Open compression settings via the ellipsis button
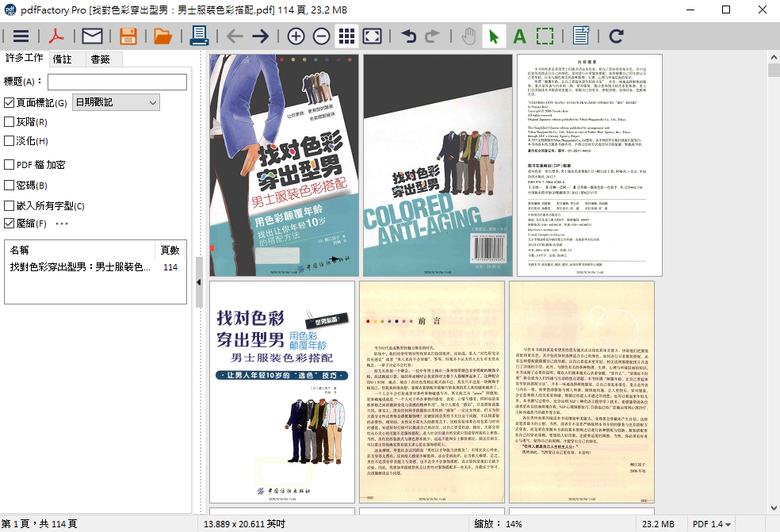This screenshot has width=780, height=532. coord(62,224)
